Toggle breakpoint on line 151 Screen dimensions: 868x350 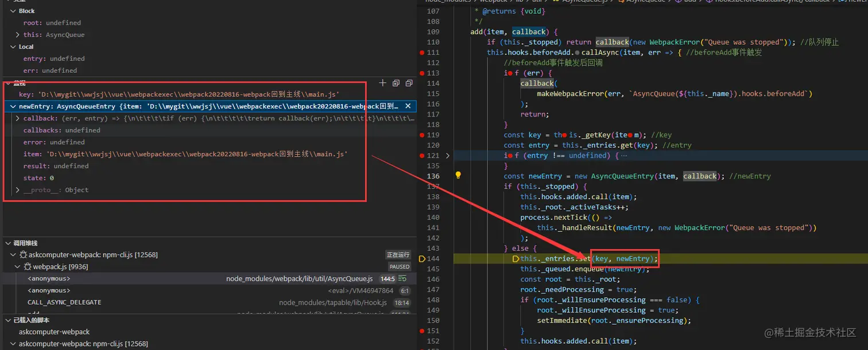[422, 331]
